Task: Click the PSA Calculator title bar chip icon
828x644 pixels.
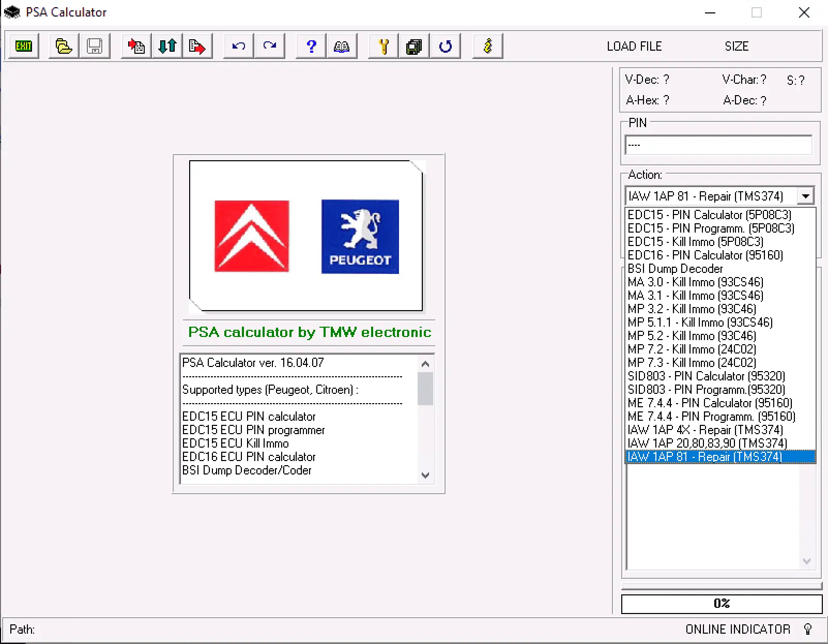Action: [x=12, y=12]
